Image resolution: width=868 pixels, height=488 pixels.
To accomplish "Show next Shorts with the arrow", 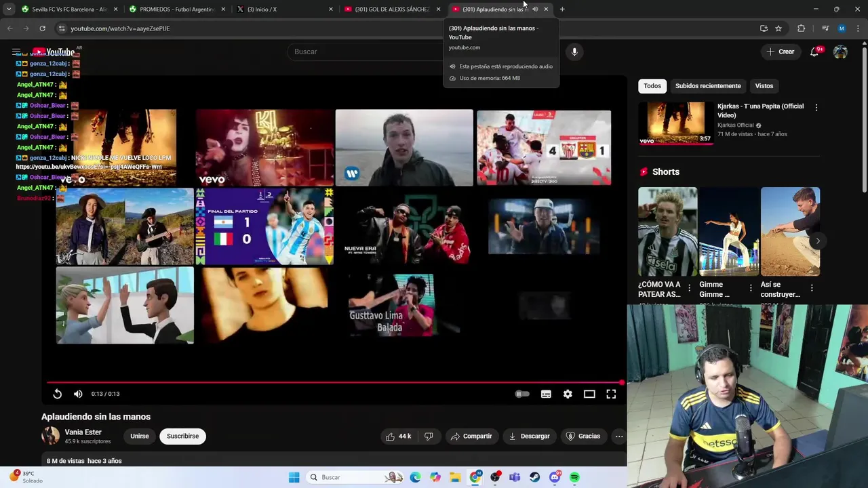I will pyautogui.click(x=818, y=241).
